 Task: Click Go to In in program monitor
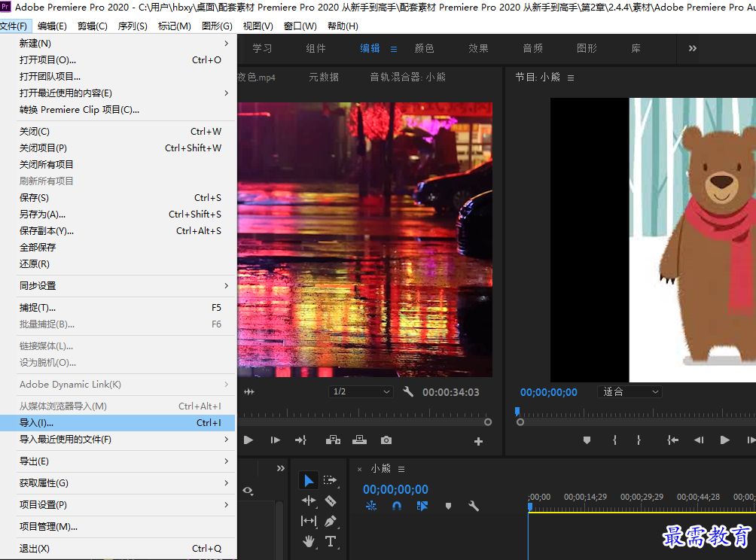672,440
